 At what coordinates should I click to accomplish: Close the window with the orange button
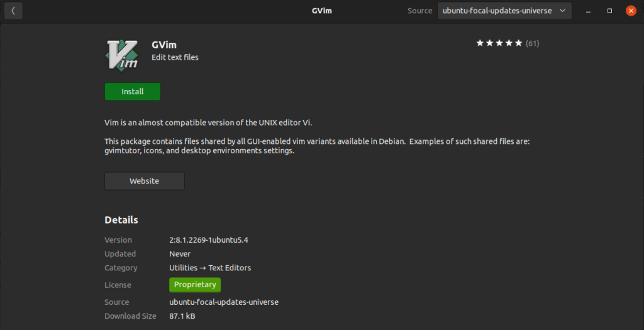click(631, 11)
